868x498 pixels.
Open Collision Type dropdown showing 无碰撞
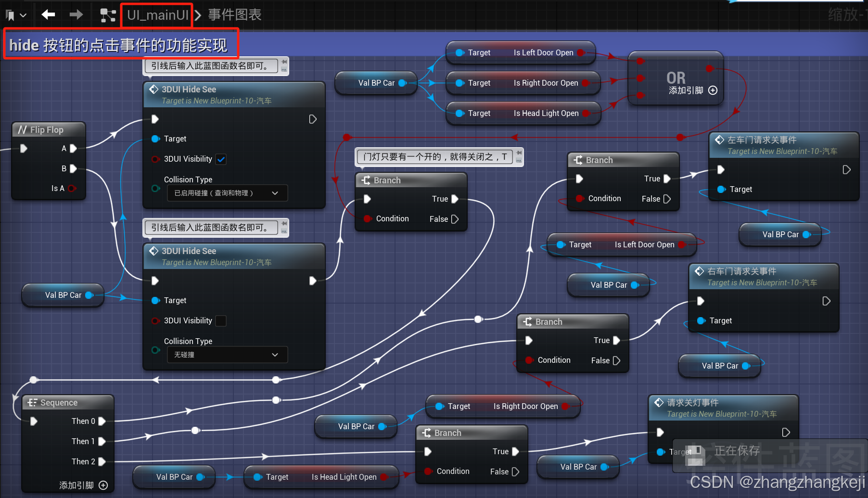pyautogui.click(x=227, y=355)
